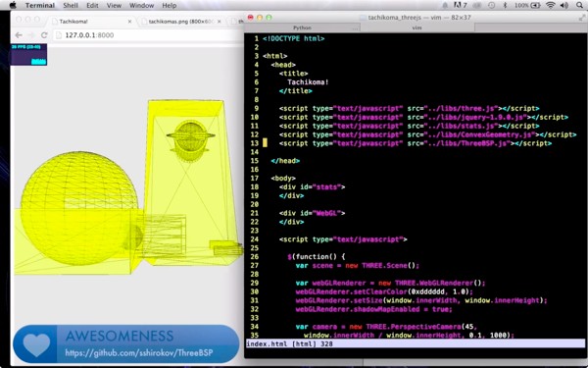Select the tachikomas.png browser tab
The width and height of the screenshot is (588, 368).
click(180, 22)
